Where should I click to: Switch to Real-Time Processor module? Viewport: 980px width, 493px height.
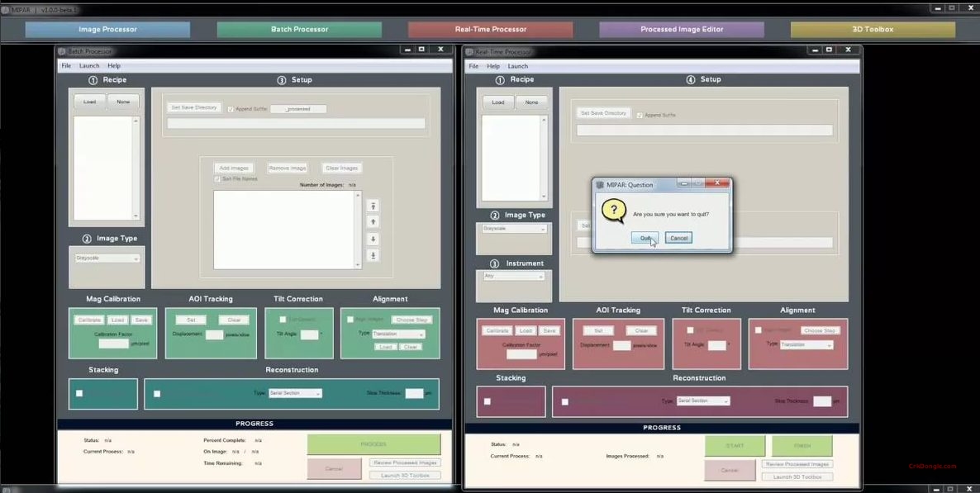coord(491,30)
